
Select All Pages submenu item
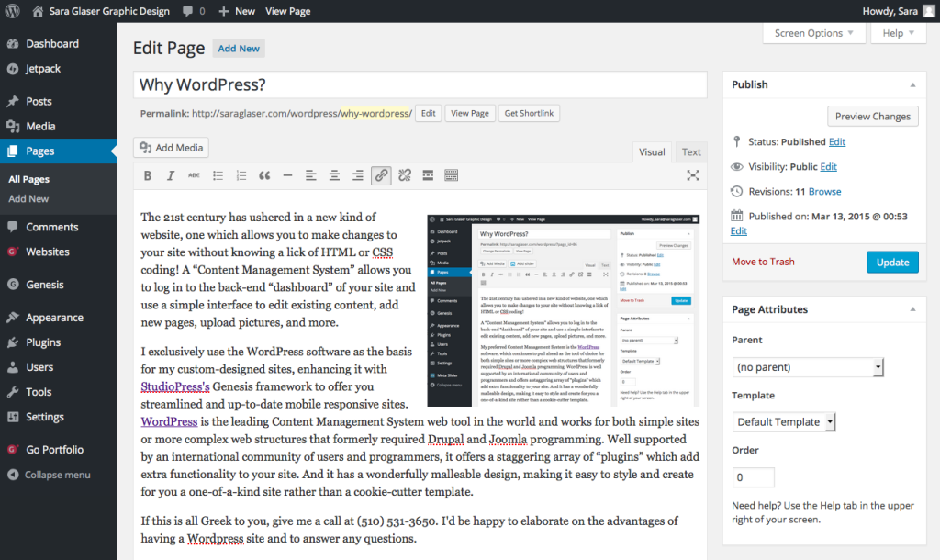tap(28, 179)
